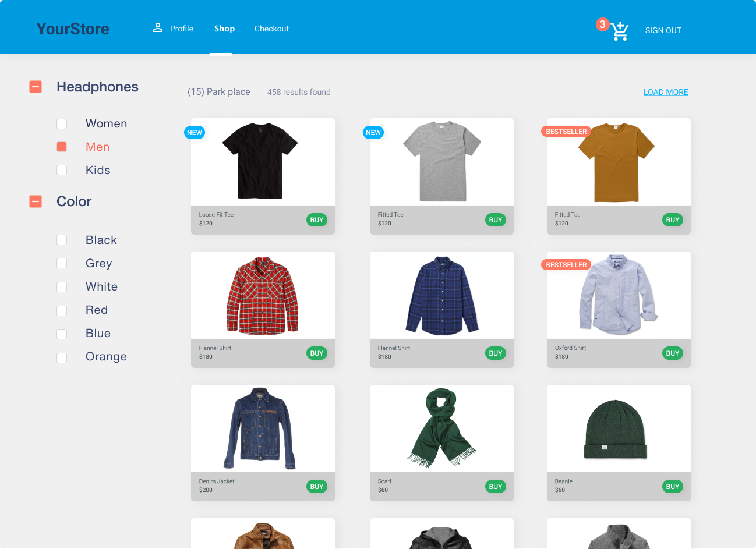
Task: Click the NEW badge on grey Fitted Tee
Action: [x=373, y=133]
